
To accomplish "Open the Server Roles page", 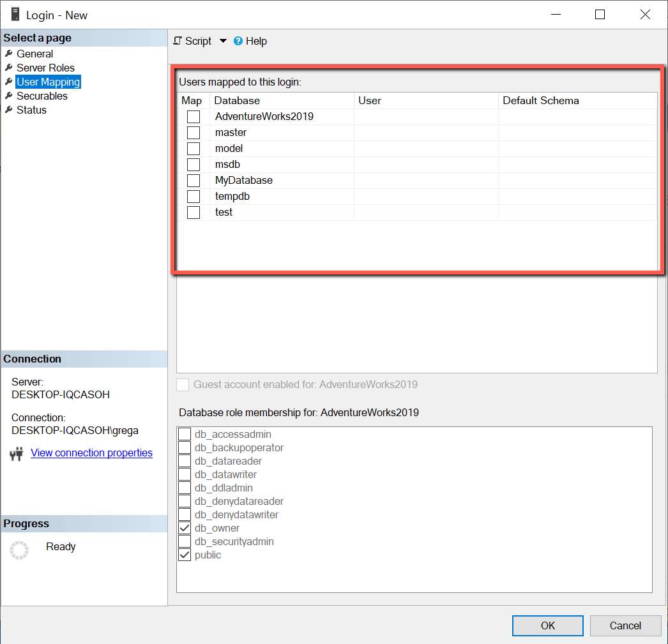I will 45,68.
